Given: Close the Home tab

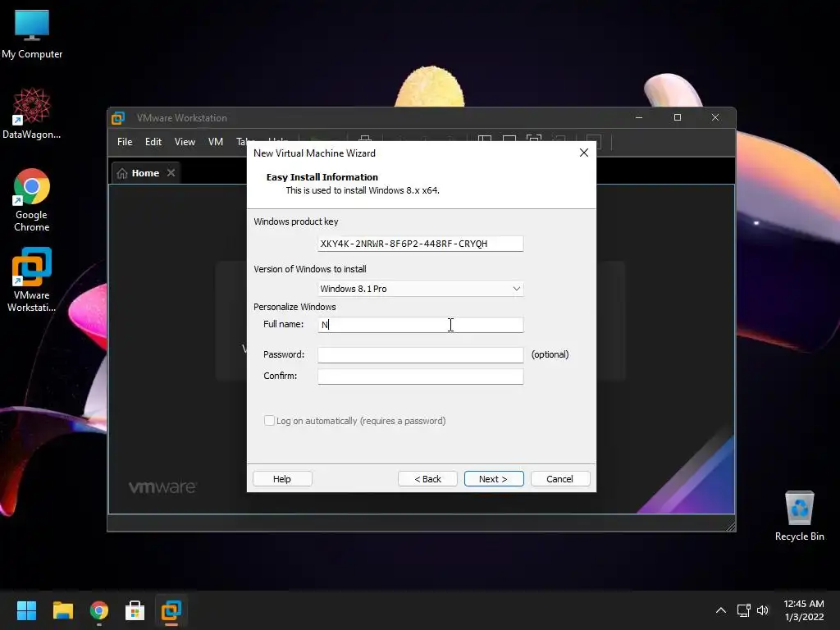Looking at the screenshot, I should tap(171, 173).
